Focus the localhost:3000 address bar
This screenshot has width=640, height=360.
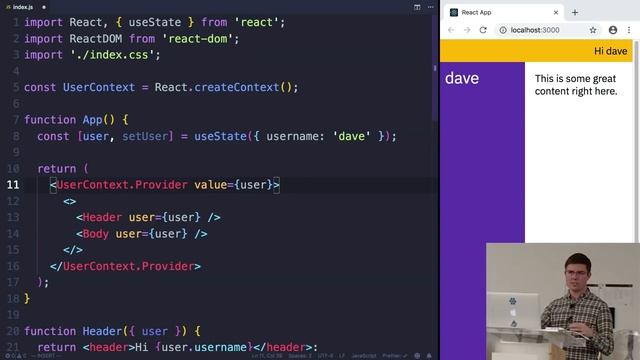point(548,30)
